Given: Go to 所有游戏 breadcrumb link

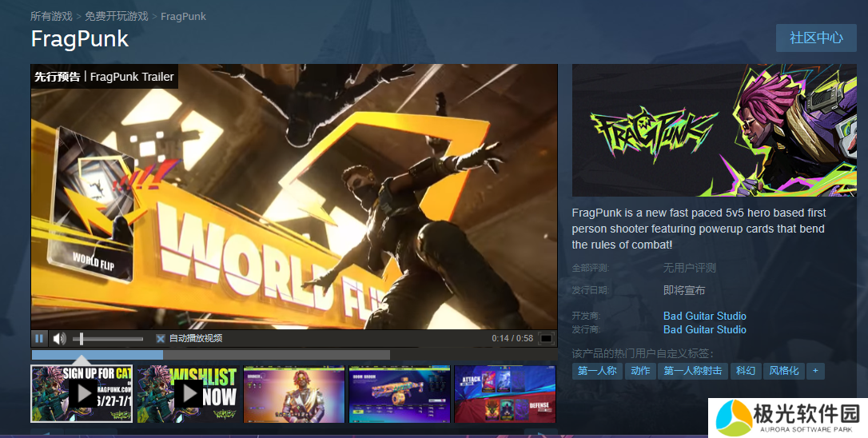Looking at the screenshot, I should click(51, 16).
